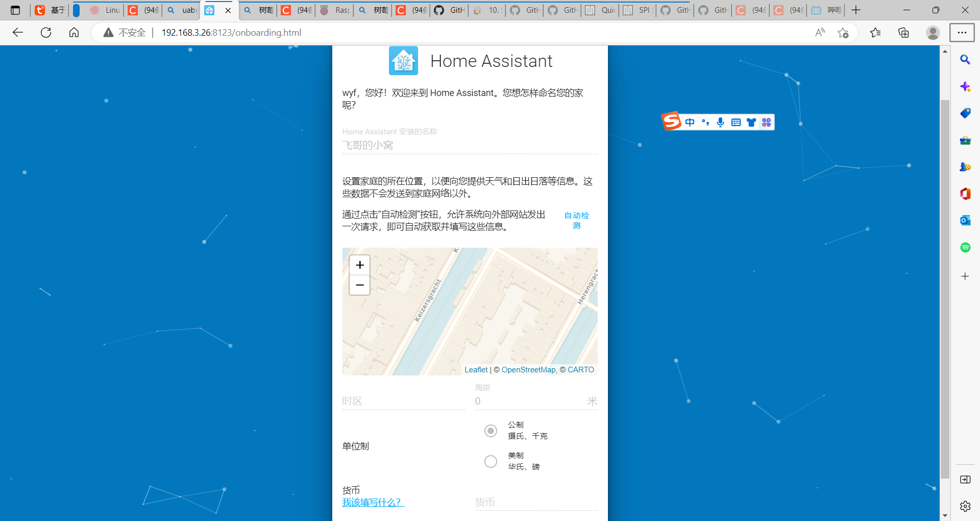This screenshot has width=980, height=521.
Task: Go back to the previous page
Action: click(x=18, y=33)
